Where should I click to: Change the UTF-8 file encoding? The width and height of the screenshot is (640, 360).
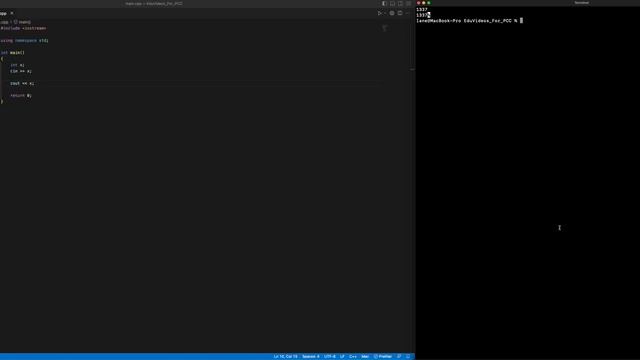pyautogui.click(x=330, y=356)
